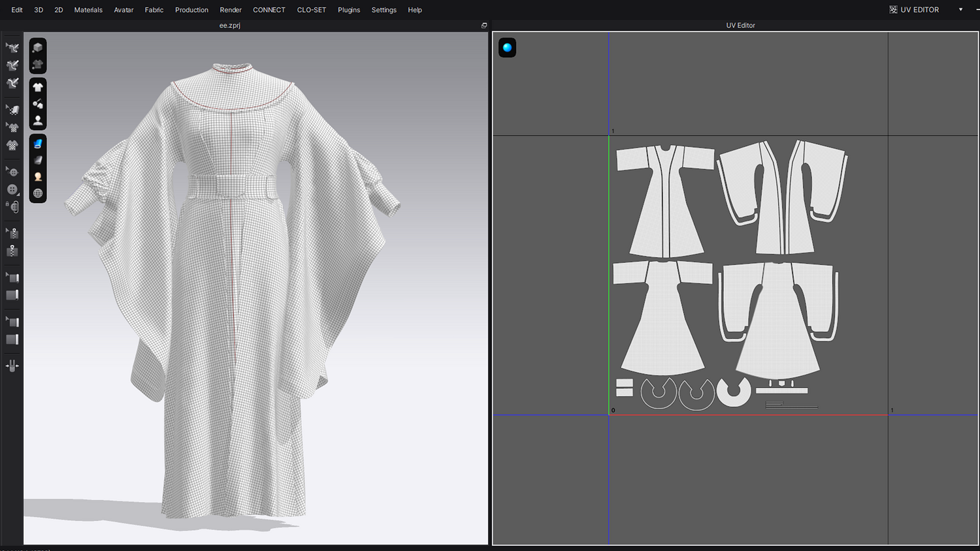Select the topmost simulate arrow tool
The width and height of the screenshot is (980, 551).
tap(12, 48)
